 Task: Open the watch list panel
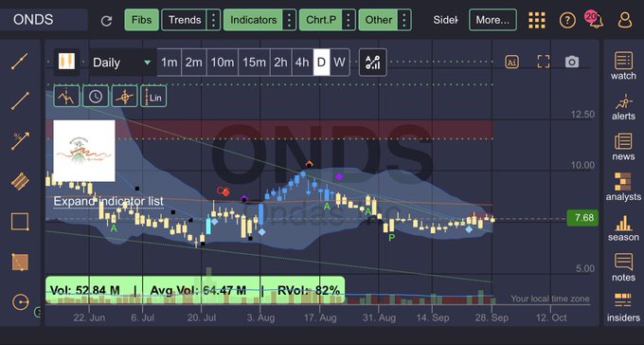point(623,65)
